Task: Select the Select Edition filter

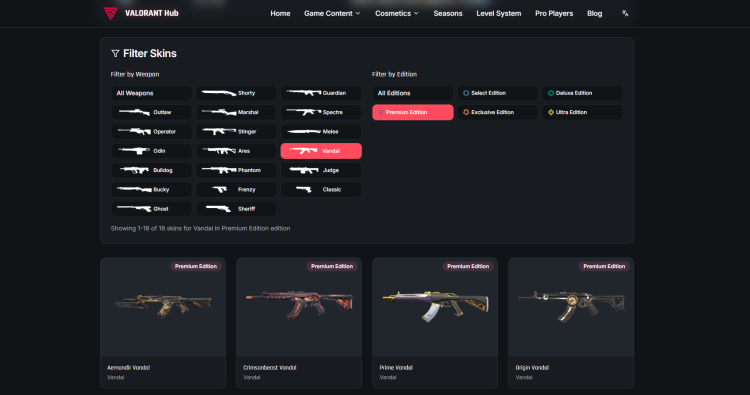Action: click(497, 93)
